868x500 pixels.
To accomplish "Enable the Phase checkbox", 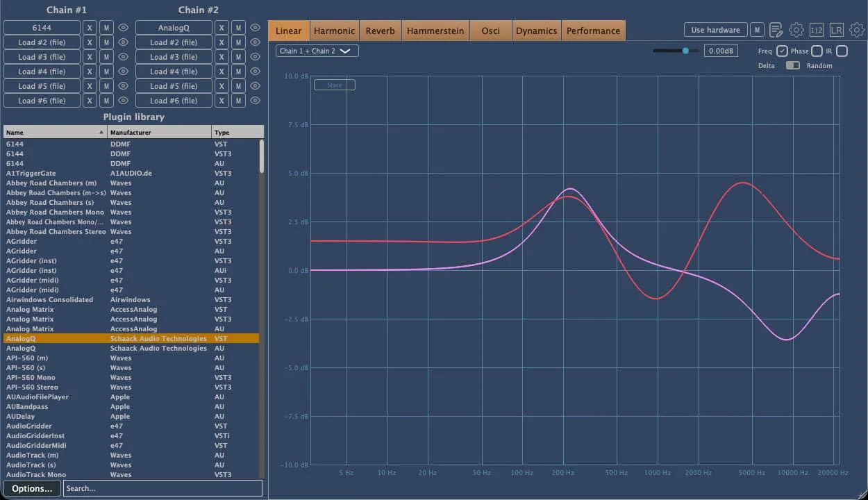I will (817, 51).
